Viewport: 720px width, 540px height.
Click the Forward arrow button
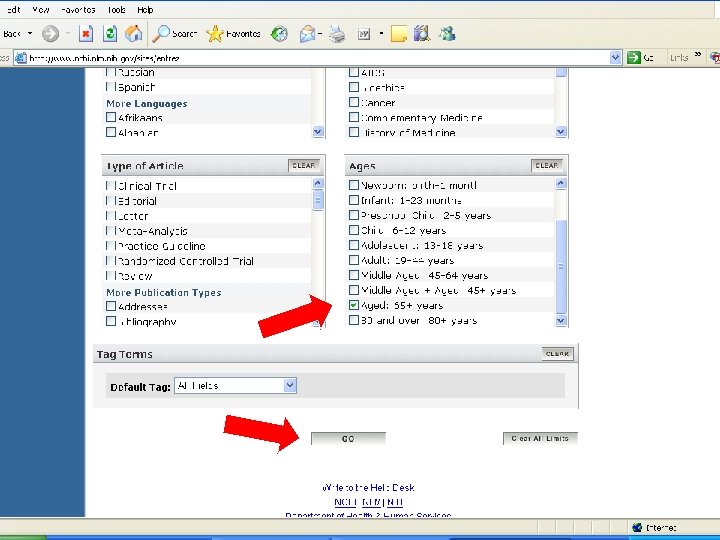(51, 34)
